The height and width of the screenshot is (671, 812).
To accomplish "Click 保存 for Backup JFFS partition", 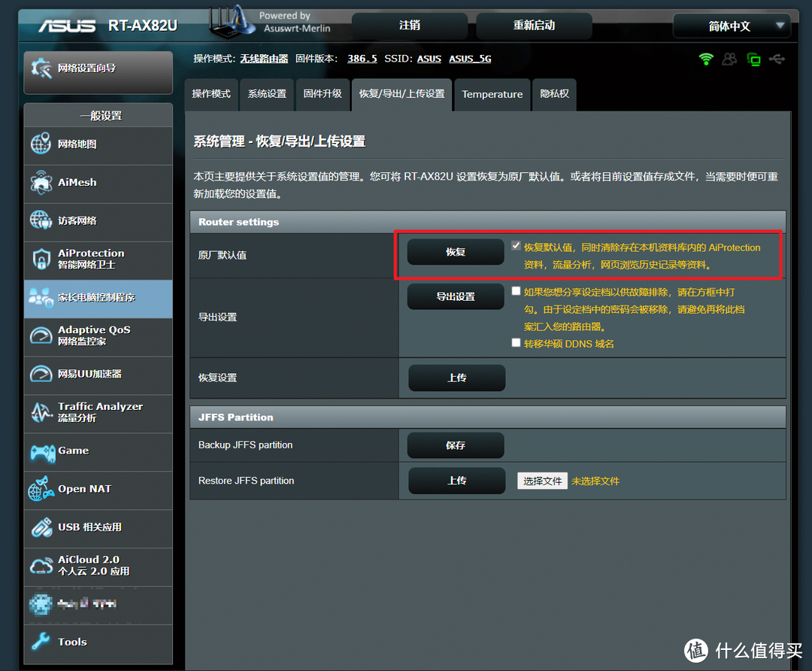I will coord(456,445).
